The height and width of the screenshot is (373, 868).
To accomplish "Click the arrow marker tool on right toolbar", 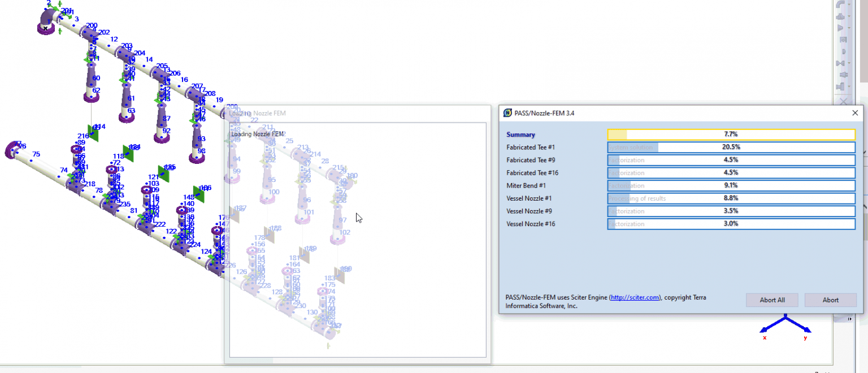I will click(x=841, y=28).
